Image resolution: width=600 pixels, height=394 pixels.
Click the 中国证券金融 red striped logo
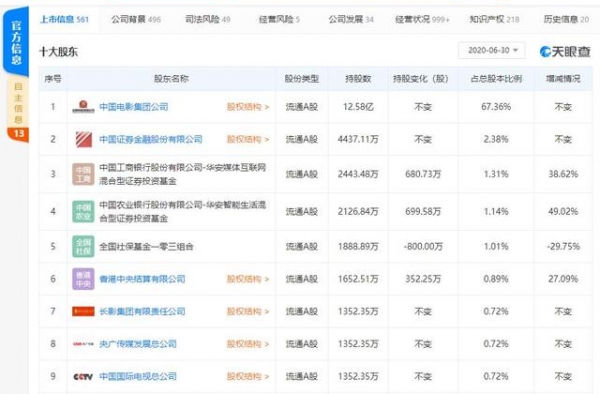[x=83, y=139]
